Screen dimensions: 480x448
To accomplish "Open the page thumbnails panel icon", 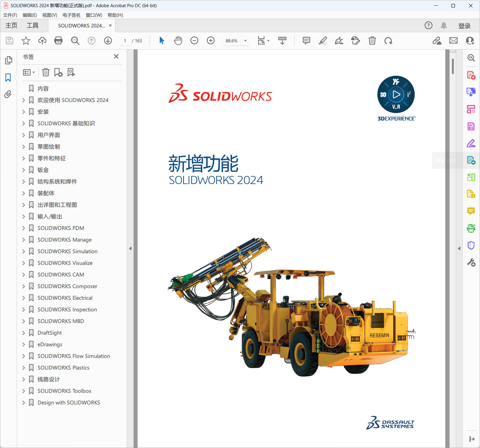I will pos(8,60).
